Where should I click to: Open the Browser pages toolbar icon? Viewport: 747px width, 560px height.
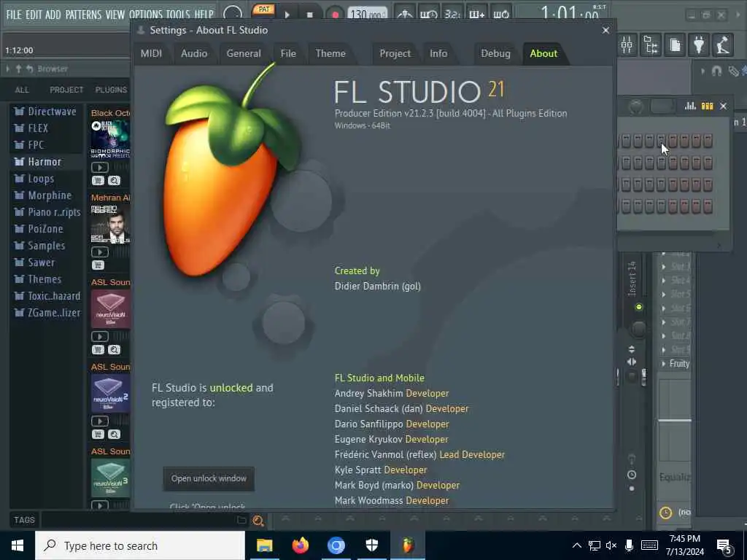click(x=675, y=45)
